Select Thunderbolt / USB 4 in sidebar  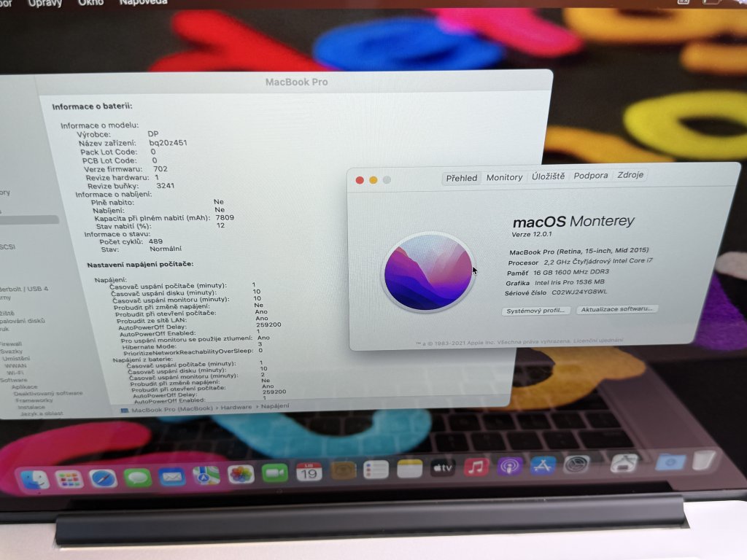24,289
